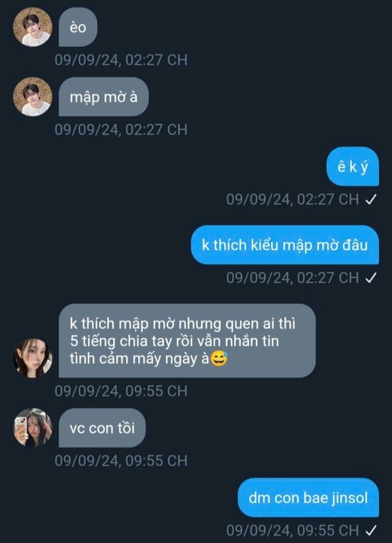This screenshot has height=543, width=392.
Task: Select the "vc con tồi" message bubble
Action: [x=102, y=428]
